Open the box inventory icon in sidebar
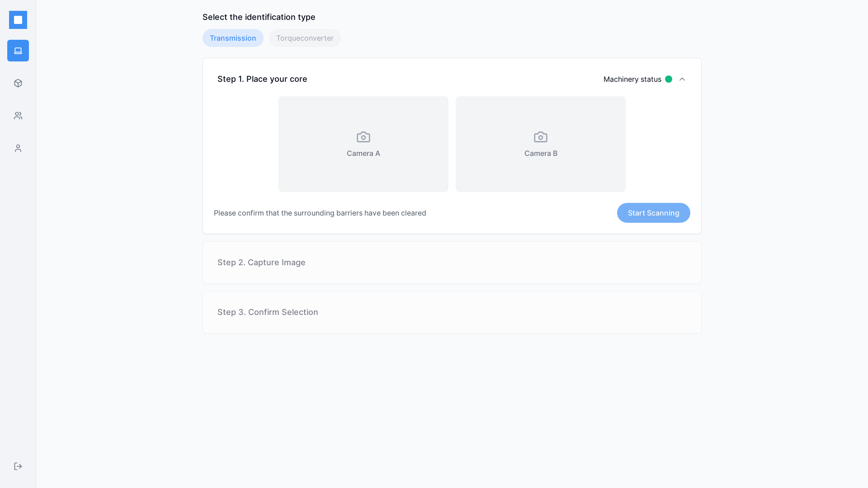The height and width of the screenshot is (488, 868). tap(18, 83)
